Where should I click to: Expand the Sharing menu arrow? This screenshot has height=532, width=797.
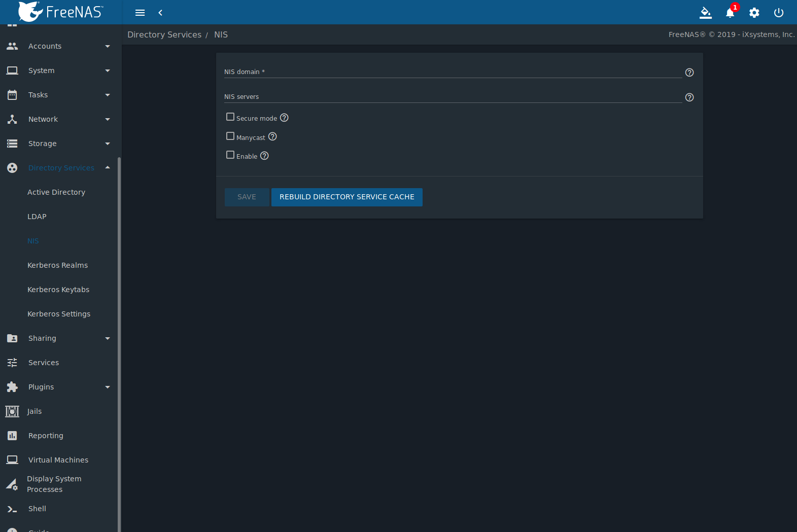point(108,338)
